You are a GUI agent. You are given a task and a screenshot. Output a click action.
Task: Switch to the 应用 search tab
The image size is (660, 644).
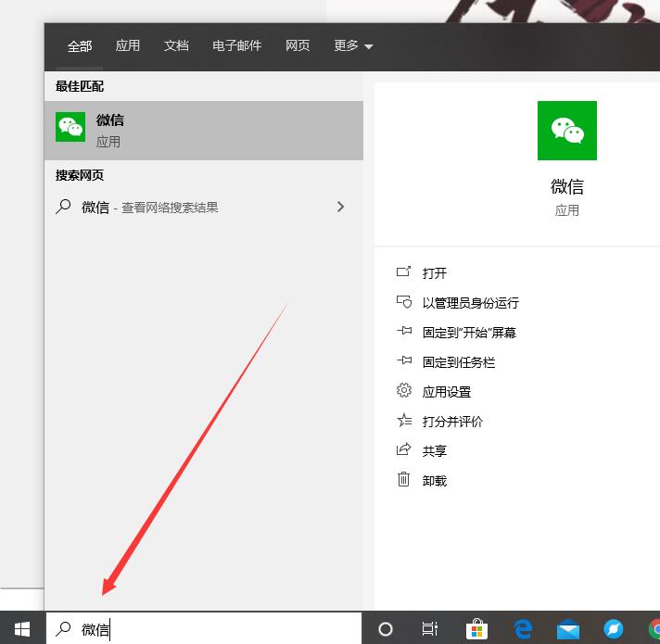[128, 45]
